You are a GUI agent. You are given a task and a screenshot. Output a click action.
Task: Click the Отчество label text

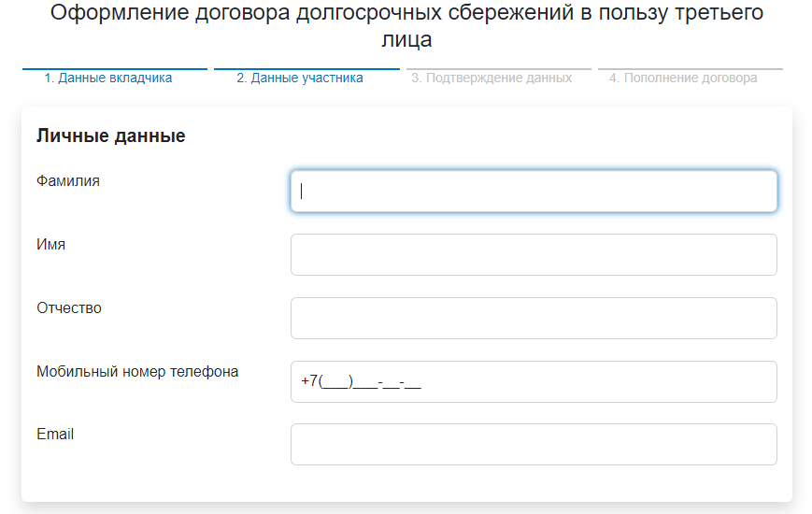click(x=69, y=308)
